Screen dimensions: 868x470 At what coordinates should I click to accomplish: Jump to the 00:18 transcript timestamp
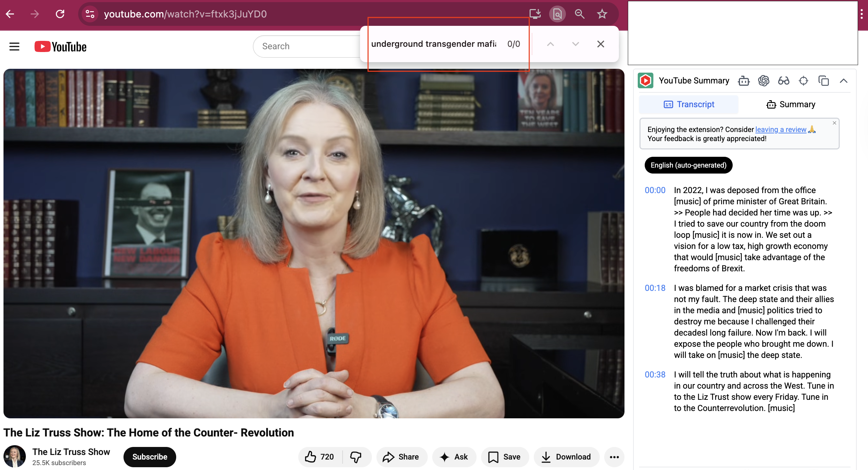click(655, 288)
